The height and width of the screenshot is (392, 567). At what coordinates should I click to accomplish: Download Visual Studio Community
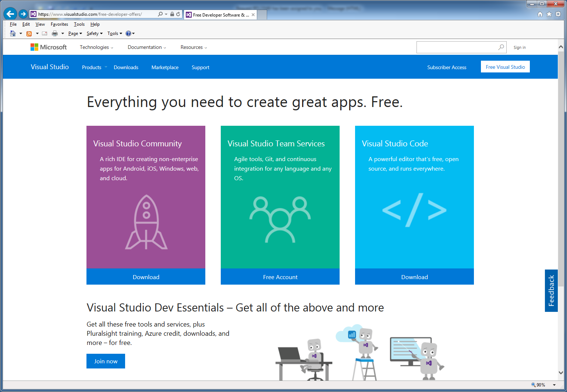[146, 277]
